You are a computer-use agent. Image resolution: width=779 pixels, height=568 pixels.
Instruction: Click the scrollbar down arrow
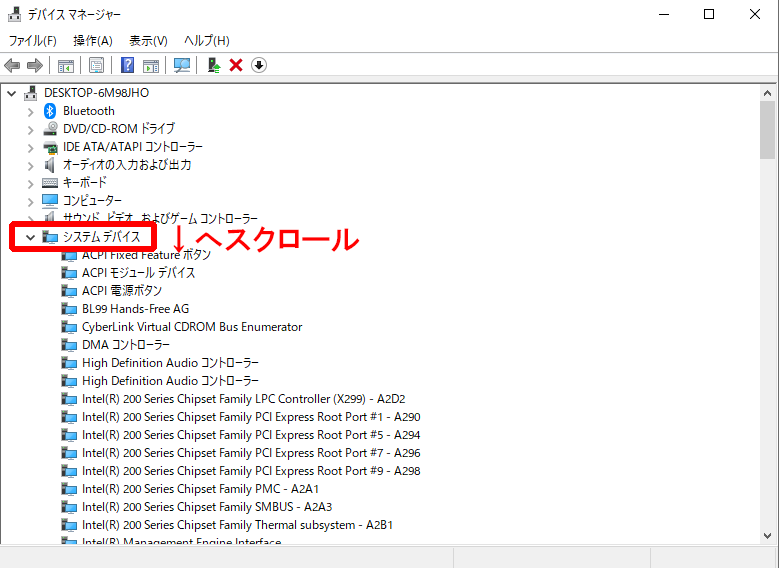click(x=768, y=536)
